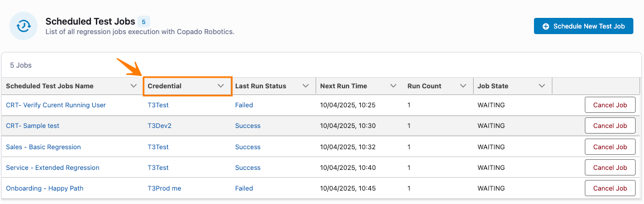The width and height of the screenshot is (644, 204).
Task: Open Service - Extended Regression job link
Action: tap(53, 168)
